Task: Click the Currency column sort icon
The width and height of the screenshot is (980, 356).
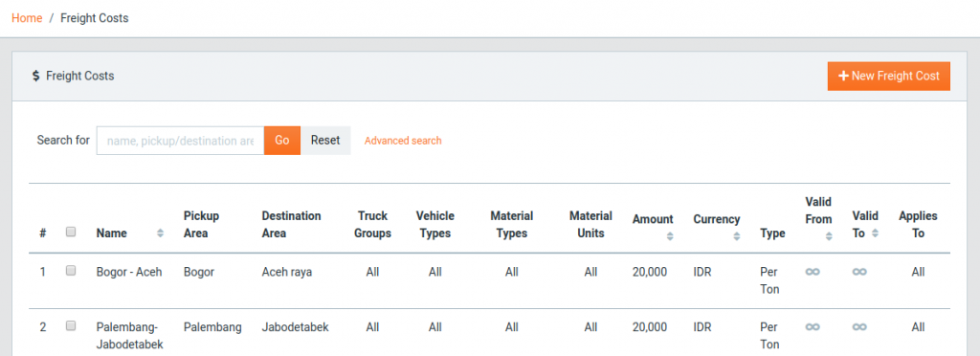Action: point(737,236)
